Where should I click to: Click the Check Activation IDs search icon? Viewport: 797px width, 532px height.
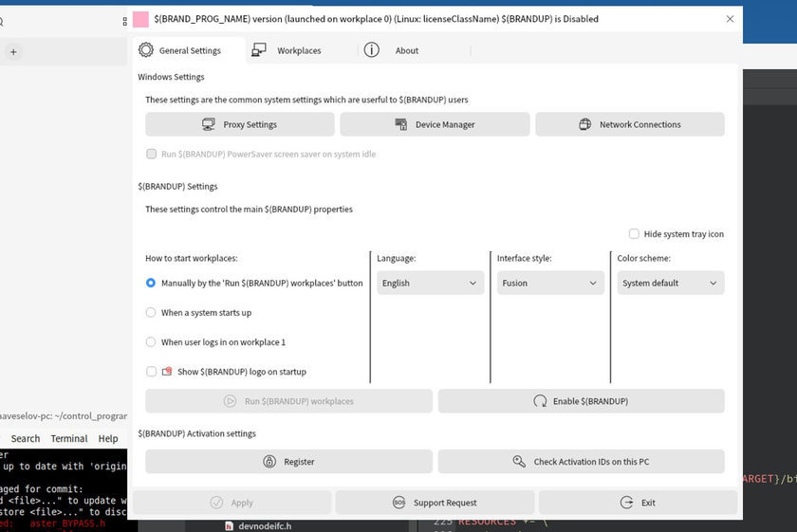[x=519, y=462]
